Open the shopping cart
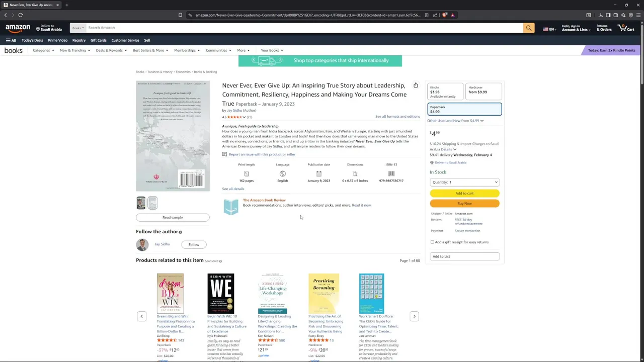This screenshot has height=362, width=644. 626,28
